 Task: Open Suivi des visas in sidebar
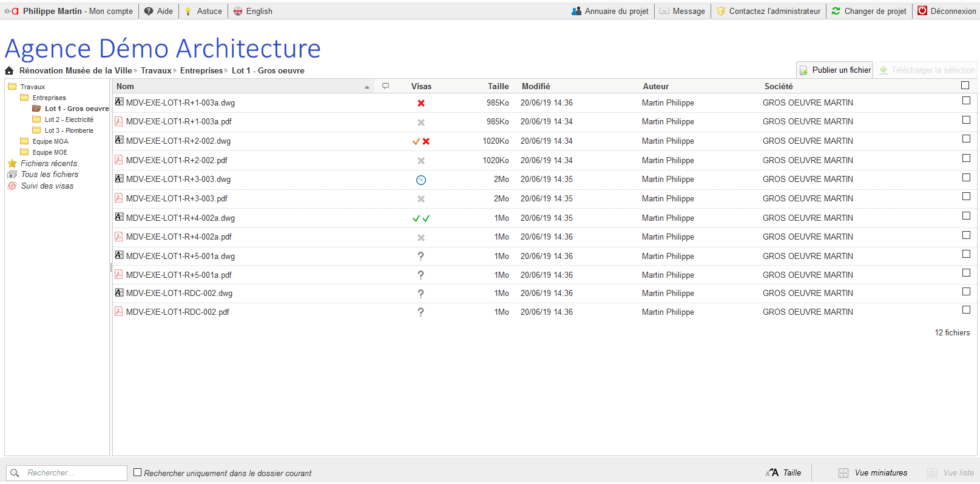pos(47,186)
